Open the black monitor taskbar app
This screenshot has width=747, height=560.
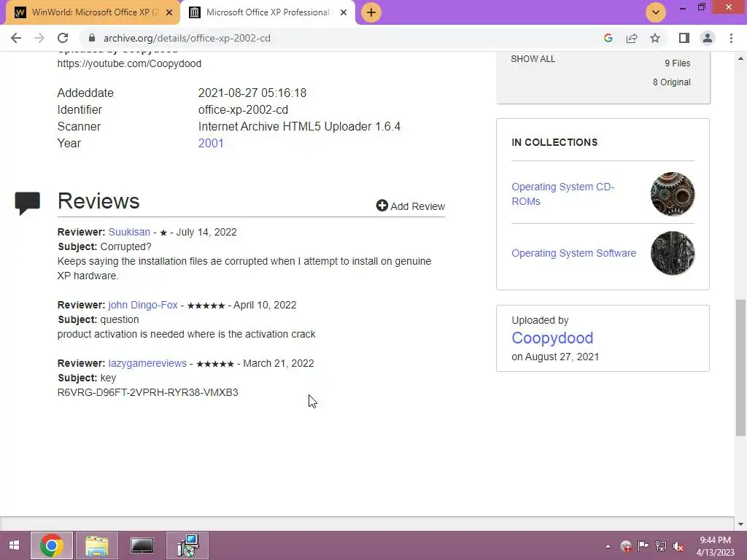pos(142,545)
